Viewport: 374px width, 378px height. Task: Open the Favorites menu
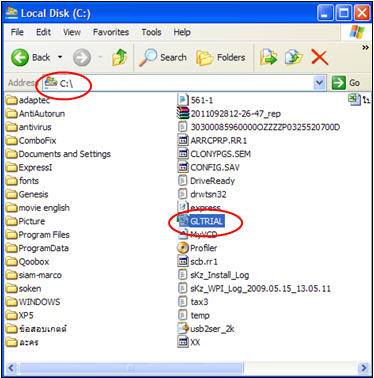[111, 32]
